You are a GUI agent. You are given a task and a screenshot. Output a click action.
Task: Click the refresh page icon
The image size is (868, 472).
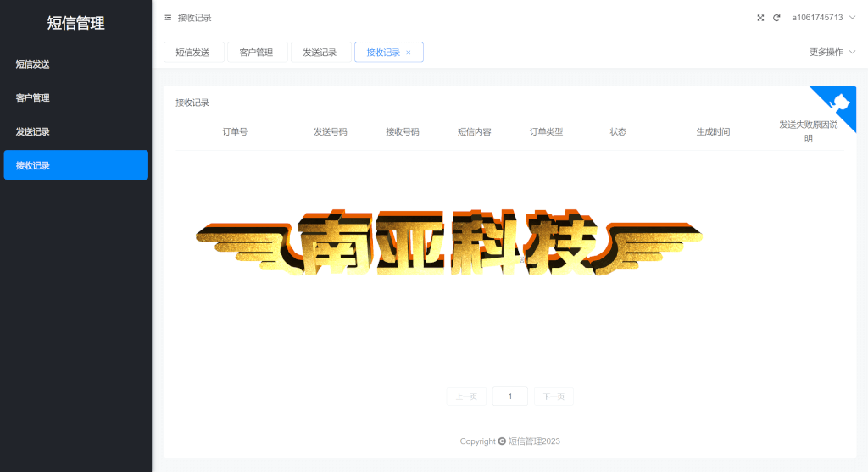point(776,18)
